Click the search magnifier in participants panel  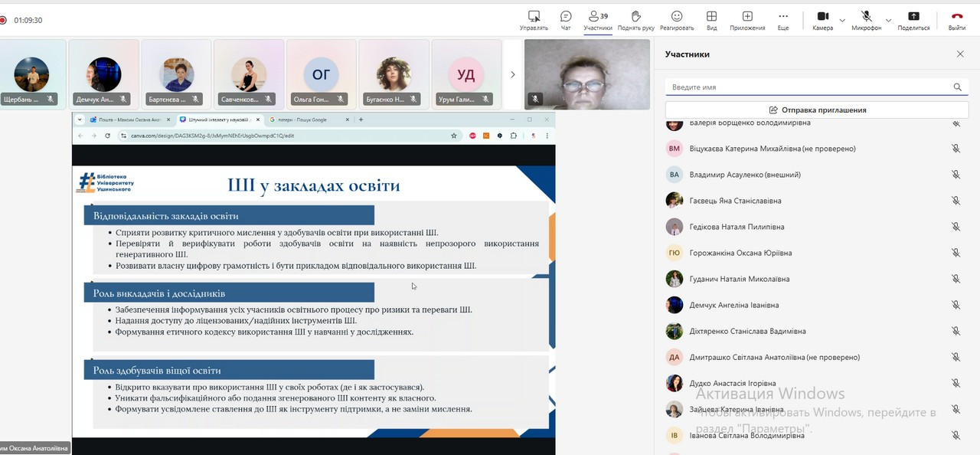pos(957,87)
